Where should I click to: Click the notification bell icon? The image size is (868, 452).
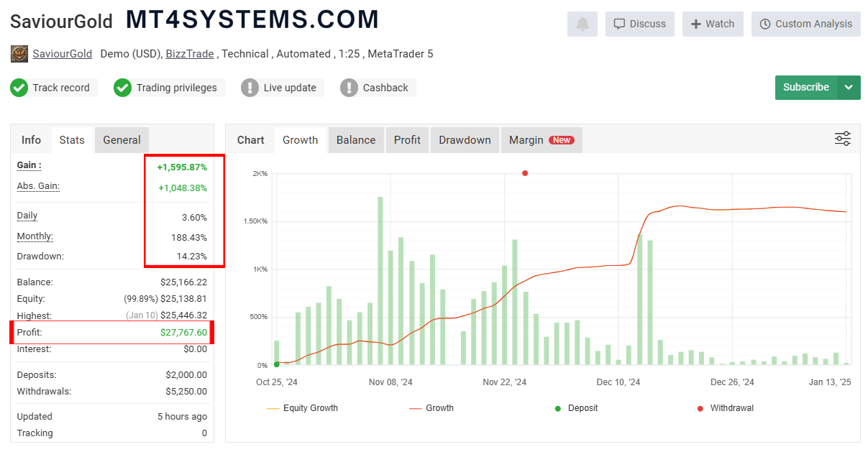pyautogui.click(x=583, y=24)
